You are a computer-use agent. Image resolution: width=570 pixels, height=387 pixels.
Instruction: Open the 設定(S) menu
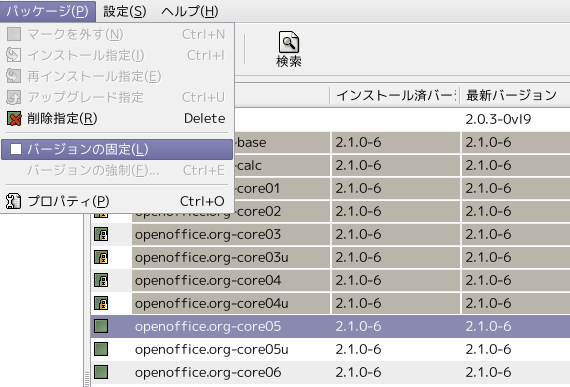(125, 11)
